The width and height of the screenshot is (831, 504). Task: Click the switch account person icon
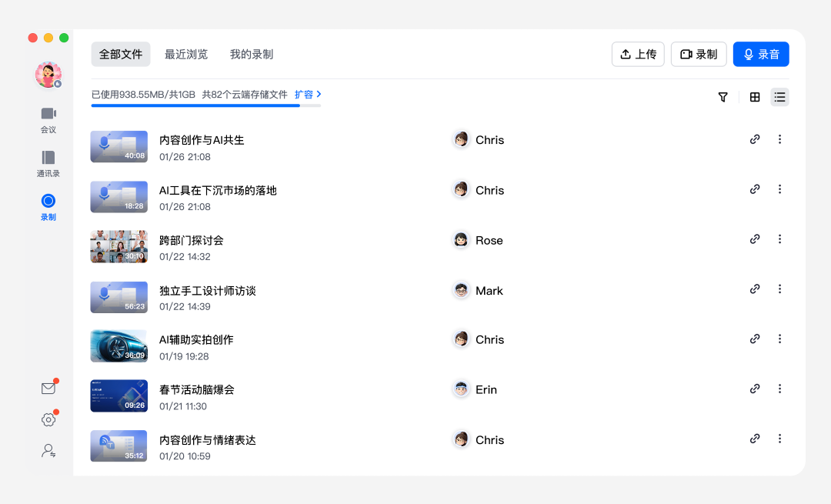[x=48, y=451]
